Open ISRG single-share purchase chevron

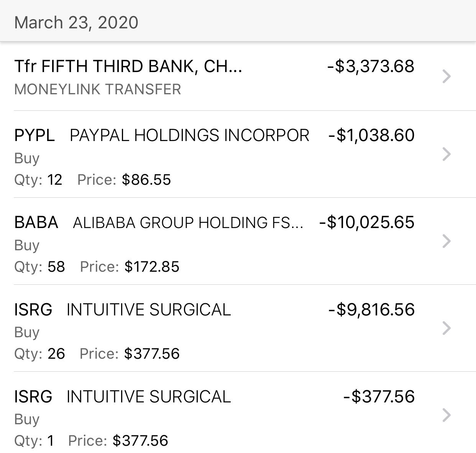(x=446, y=415)
